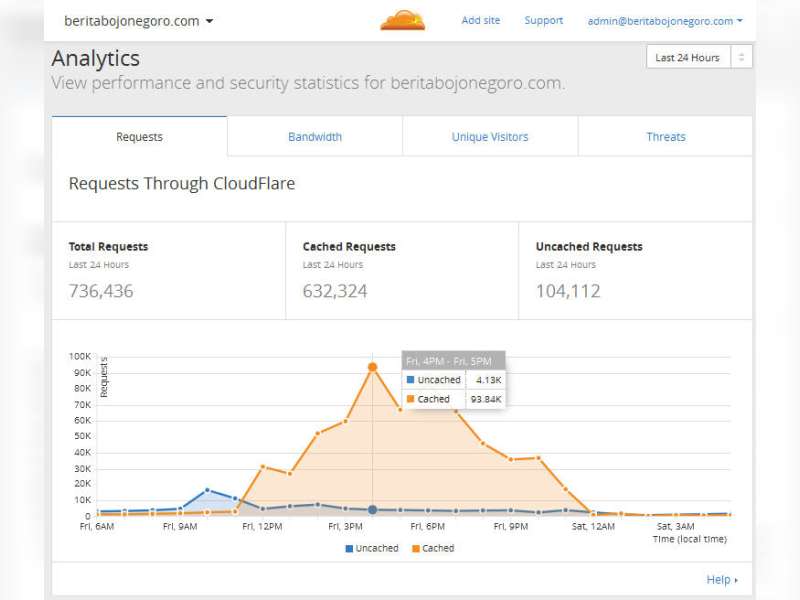Image resolution: width=800 pixels, height=600 pixels.
Task: Open the Threats tab
Action: point(665,137)
